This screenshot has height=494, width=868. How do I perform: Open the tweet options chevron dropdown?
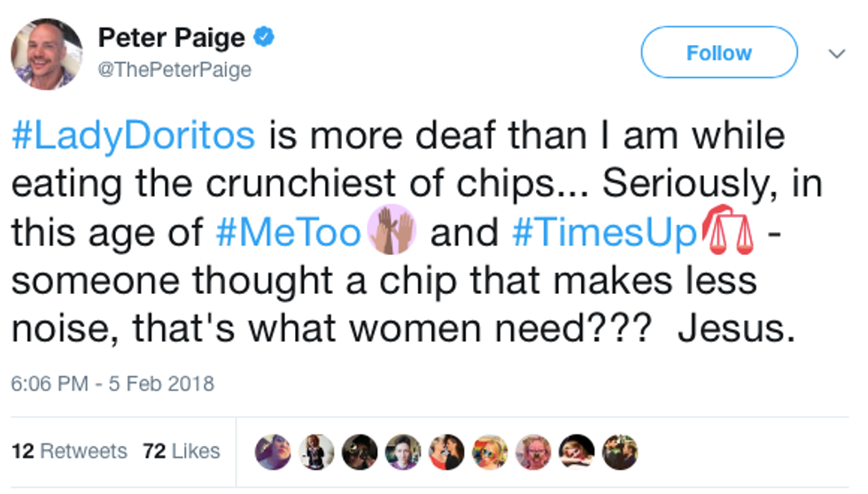pos(836,54)
